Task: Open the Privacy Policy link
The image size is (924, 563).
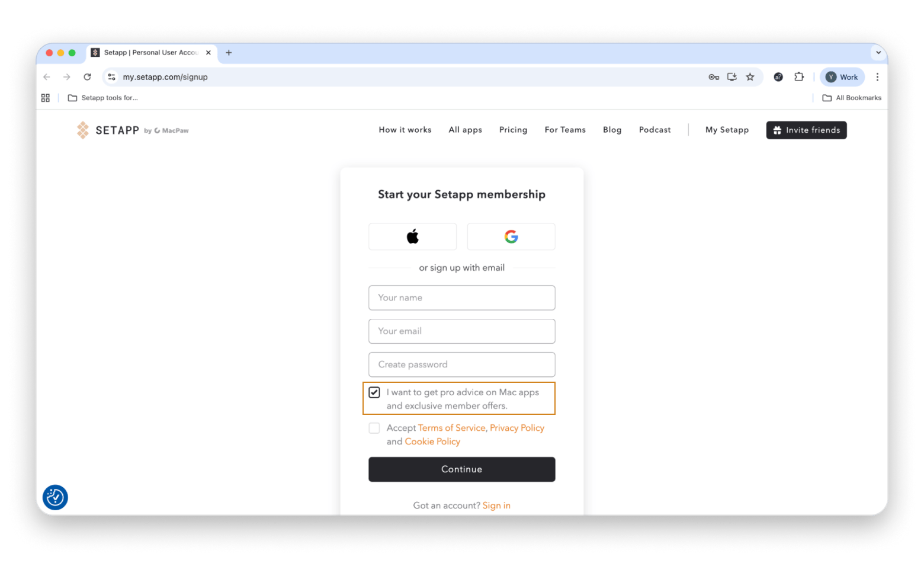Action: (x=517, y=428)
